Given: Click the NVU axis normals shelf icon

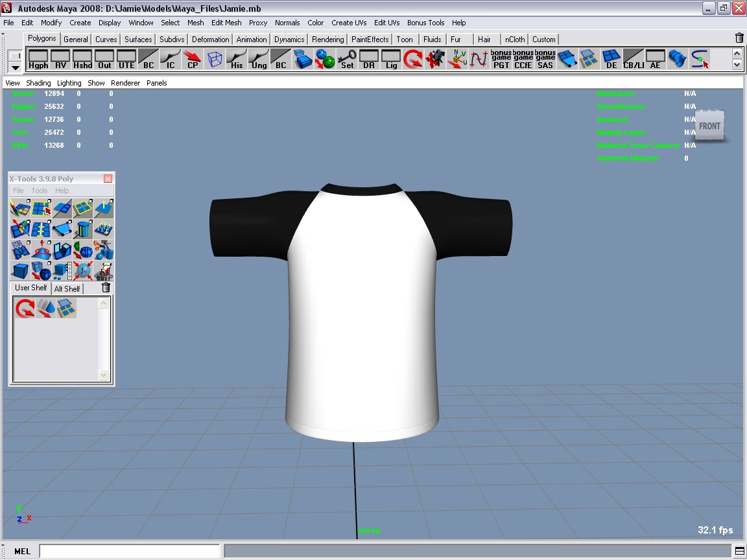Looking at the screenshot, I should point(457,60).
